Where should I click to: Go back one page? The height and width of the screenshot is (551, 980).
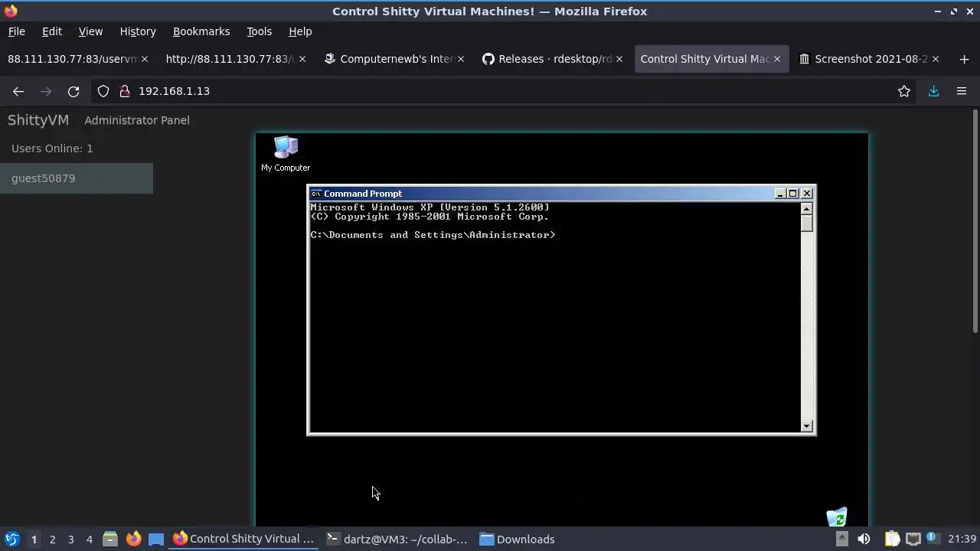[x=18, y=91]
